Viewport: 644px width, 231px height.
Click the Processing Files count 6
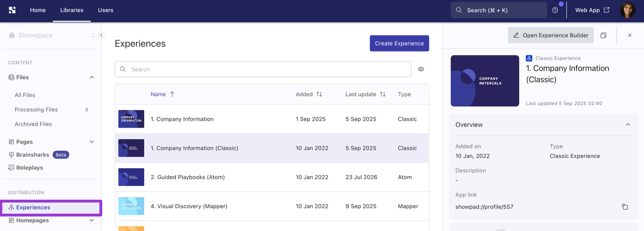[87, 109]
